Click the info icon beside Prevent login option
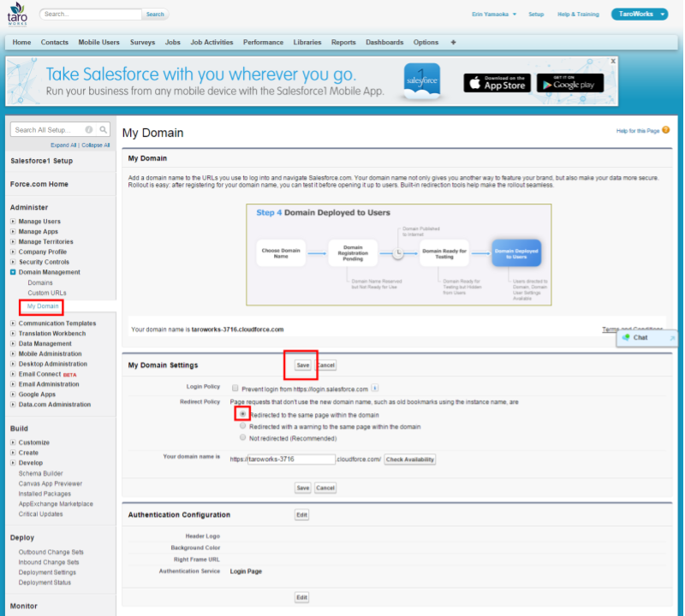Screen dimensions: 685x616 (x=374, y=388)
